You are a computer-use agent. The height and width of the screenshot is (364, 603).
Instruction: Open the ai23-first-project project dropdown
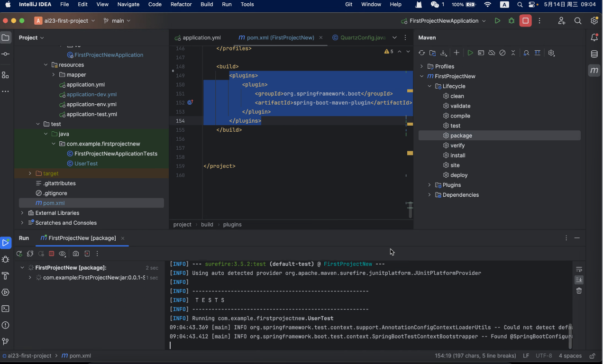click(x=65, y=21)
